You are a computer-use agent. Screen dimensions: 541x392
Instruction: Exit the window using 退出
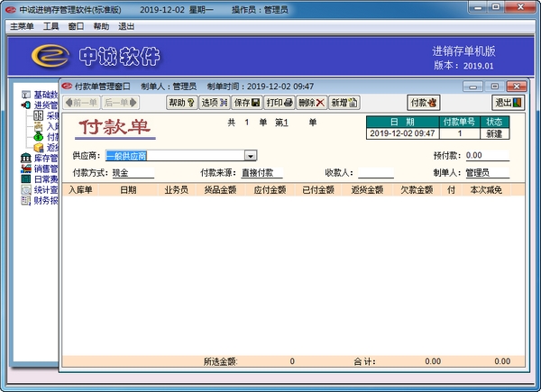509,103
